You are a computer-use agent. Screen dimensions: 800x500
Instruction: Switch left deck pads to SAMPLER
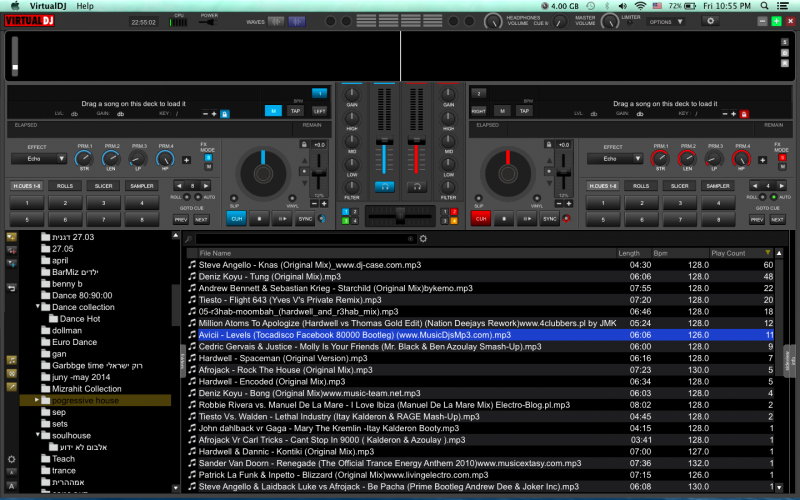coord(142,186)
